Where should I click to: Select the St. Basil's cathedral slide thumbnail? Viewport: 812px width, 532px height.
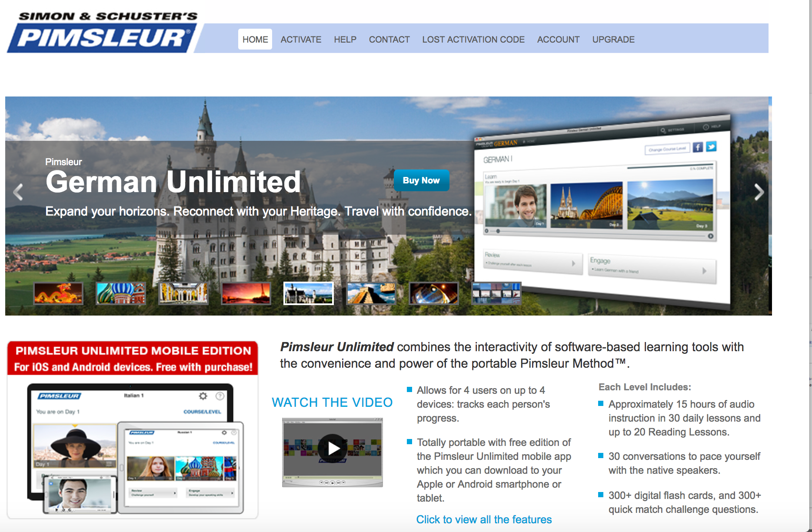(121, 293)
